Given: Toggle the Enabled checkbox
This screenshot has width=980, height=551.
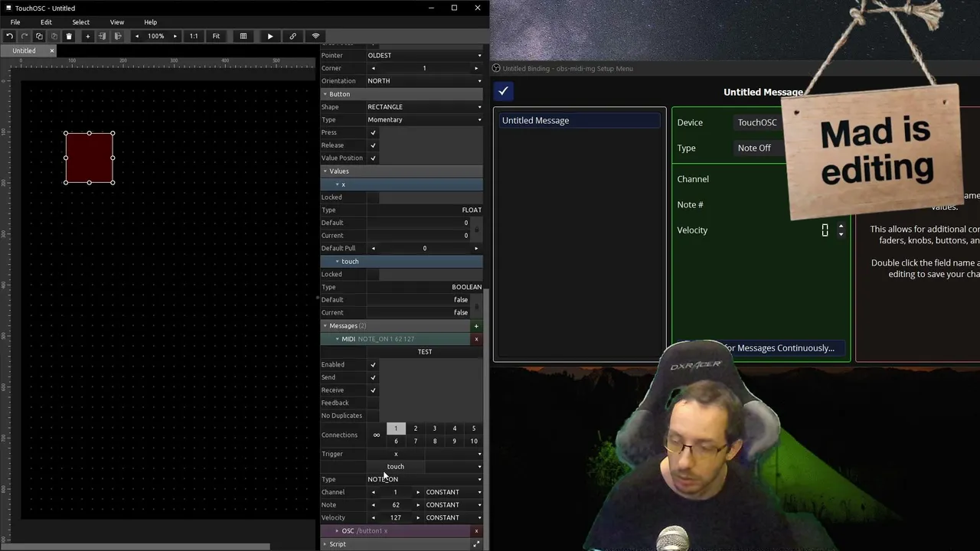Looking at the screenshot, I should tap(373, 364).
